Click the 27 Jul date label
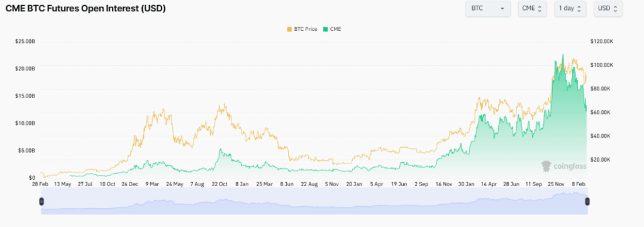The image size is (644, 227). (85, 184)
